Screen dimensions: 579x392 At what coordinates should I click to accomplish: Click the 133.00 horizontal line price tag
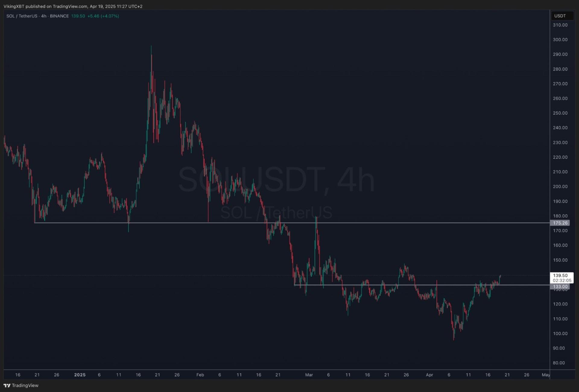tap(560, 287)
